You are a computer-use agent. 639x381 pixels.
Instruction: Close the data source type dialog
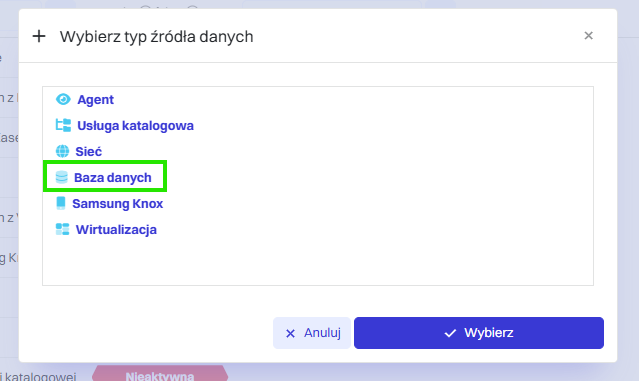tap(588, 36)
